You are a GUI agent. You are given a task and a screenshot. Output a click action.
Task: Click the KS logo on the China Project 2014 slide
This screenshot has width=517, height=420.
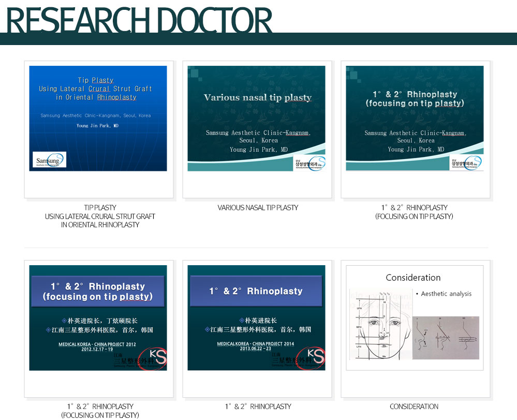309,358
